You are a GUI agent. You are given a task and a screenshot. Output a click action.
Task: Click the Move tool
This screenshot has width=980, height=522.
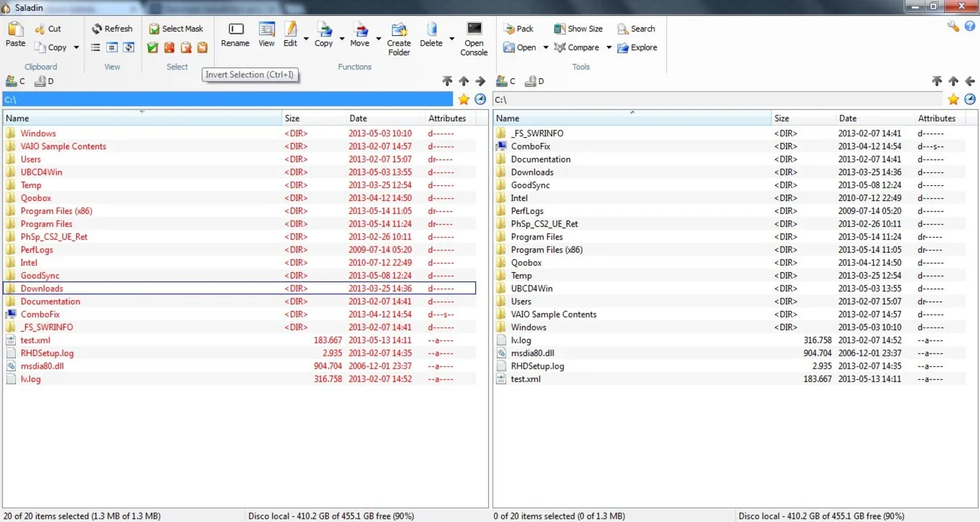coord(360,35)
